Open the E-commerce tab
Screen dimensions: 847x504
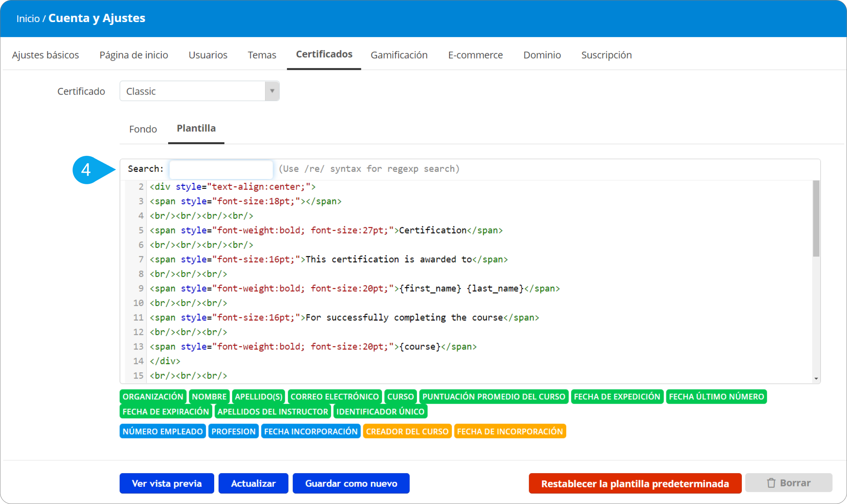point(475,55)
